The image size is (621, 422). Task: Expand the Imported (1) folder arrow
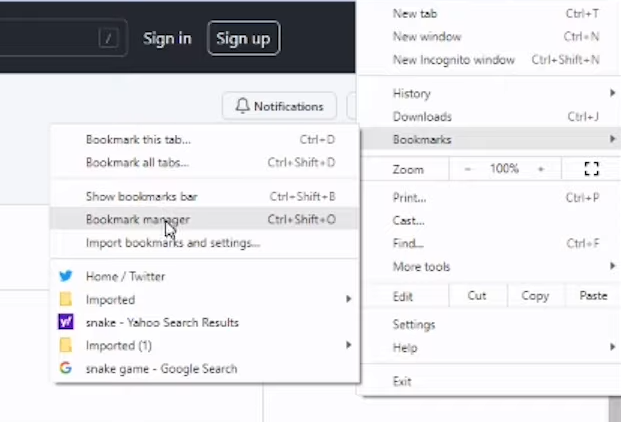tap(348, 345)
